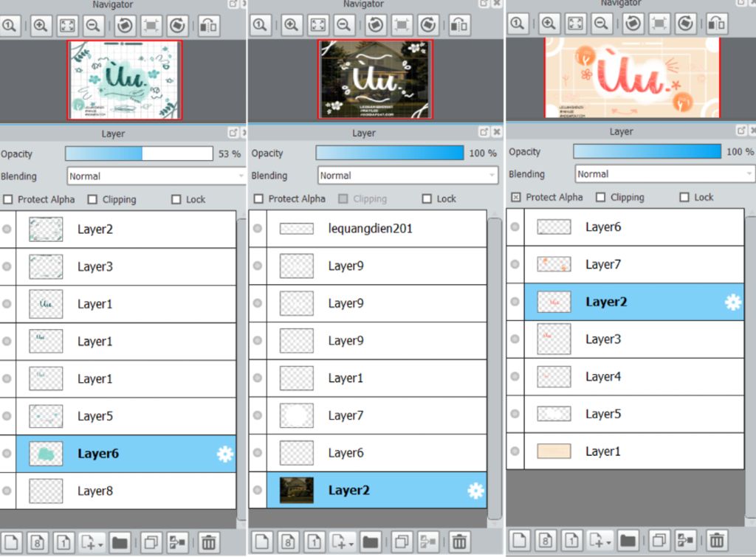Screen dimensions: 756x557
Task: Toggle visibility of Layer4 in the orange panel
Action: 515,376
